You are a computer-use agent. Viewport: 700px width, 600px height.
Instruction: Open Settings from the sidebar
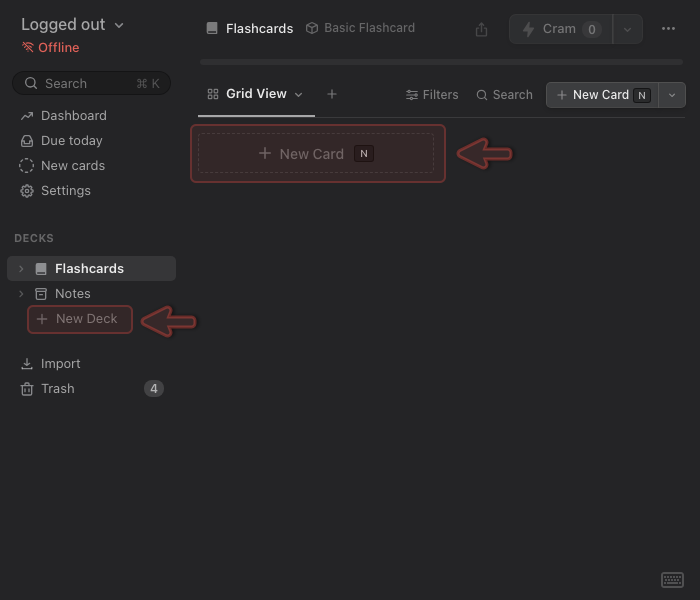coord(65,191)
